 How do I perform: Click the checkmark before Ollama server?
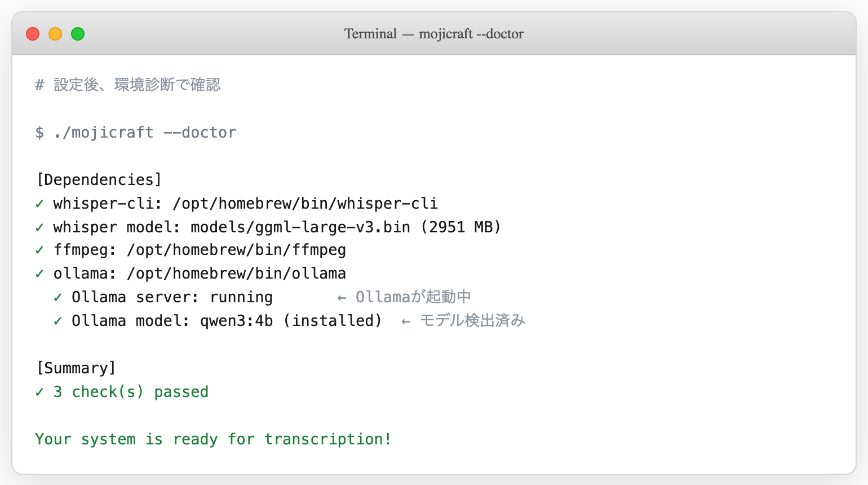pyautogui.click(x=57, y=297)
